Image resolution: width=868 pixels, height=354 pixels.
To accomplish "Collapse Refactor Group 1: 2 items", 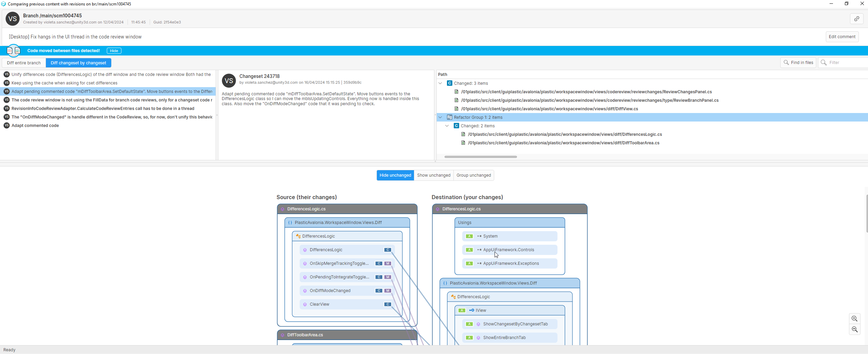I will (x=440, y=117).
